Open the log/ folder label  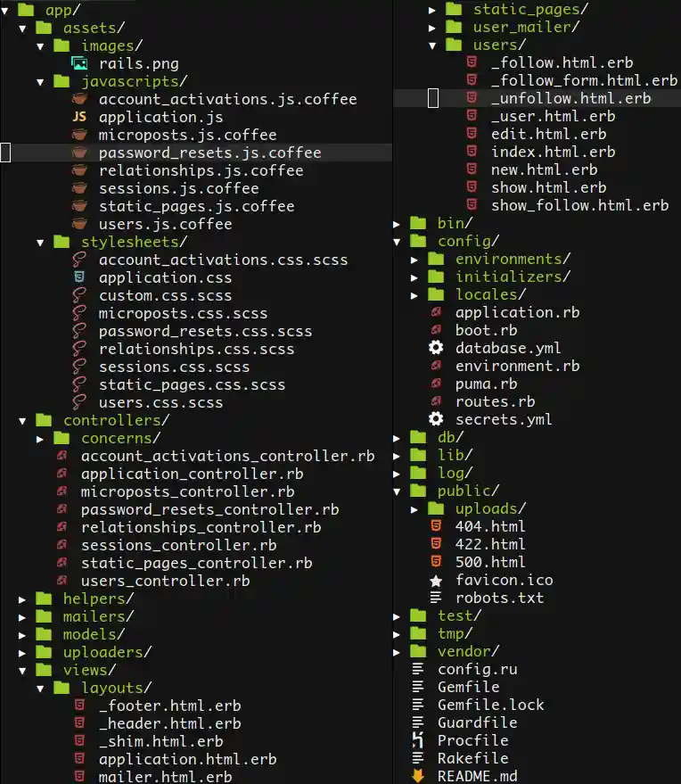click(455, 473)
